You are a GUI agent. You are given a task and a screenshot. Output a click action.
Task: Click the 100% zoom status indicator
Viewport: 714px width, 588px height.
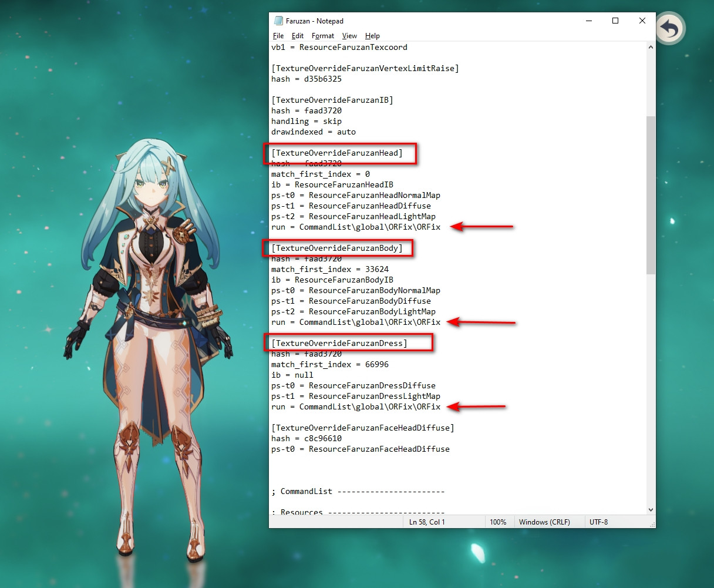[x=498, y=522]
